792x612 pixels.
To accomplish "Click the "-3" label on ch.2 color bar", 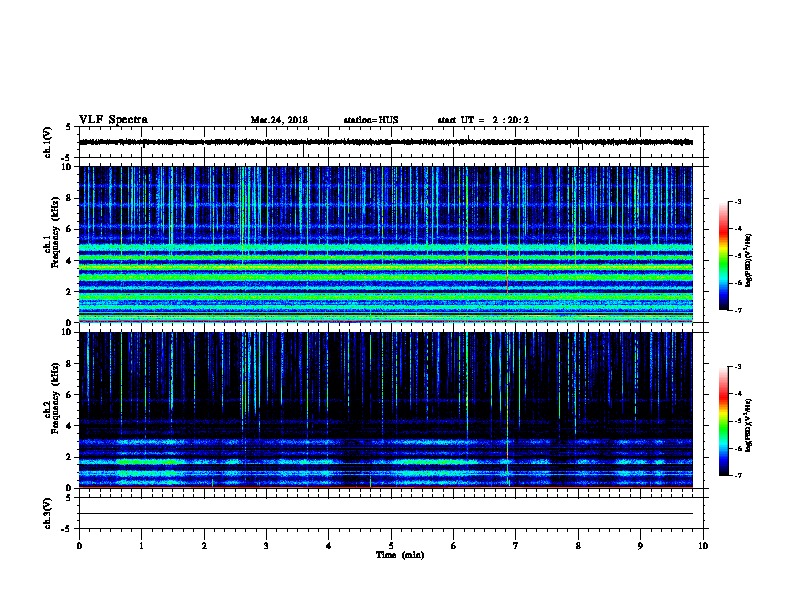I will click(737, 367).
